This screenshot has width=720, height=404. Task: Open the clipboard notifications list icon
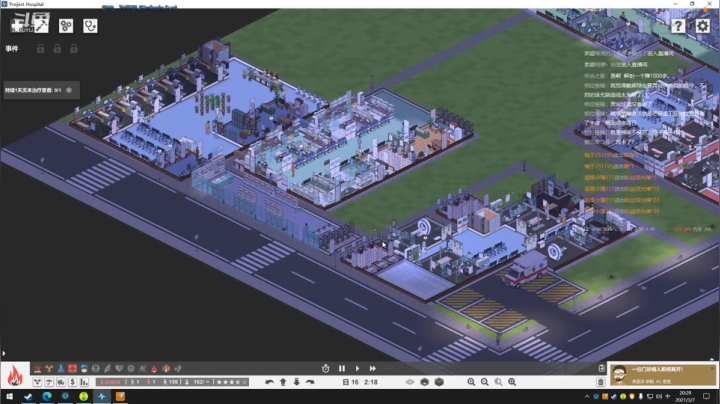point(602,368)
